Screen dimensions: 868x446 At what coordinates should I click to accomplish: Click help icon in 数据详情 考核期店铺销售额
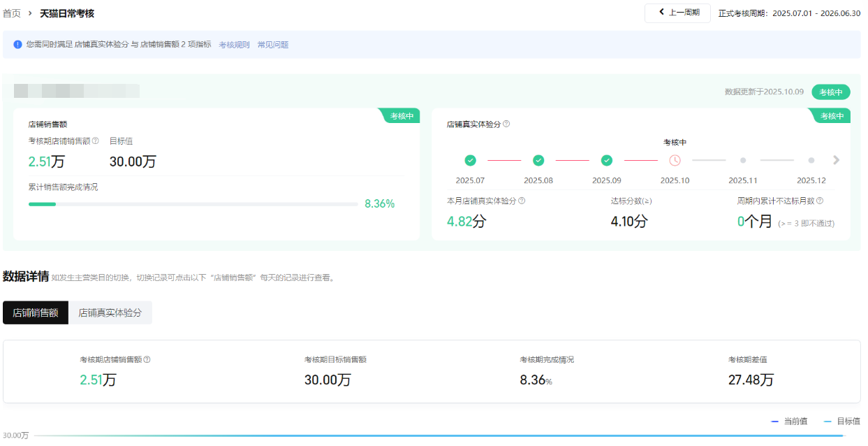pyautogui.click(x=147, y=360)
